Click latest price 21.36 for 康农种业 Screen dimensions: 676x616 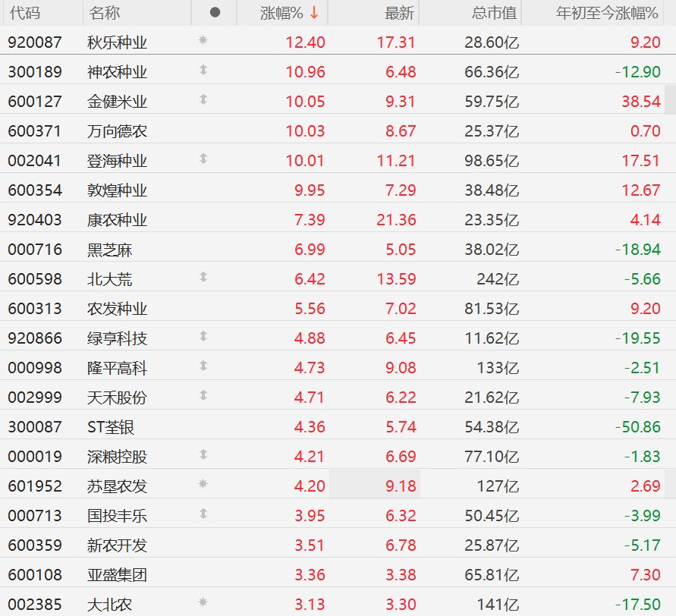point(396,220)
